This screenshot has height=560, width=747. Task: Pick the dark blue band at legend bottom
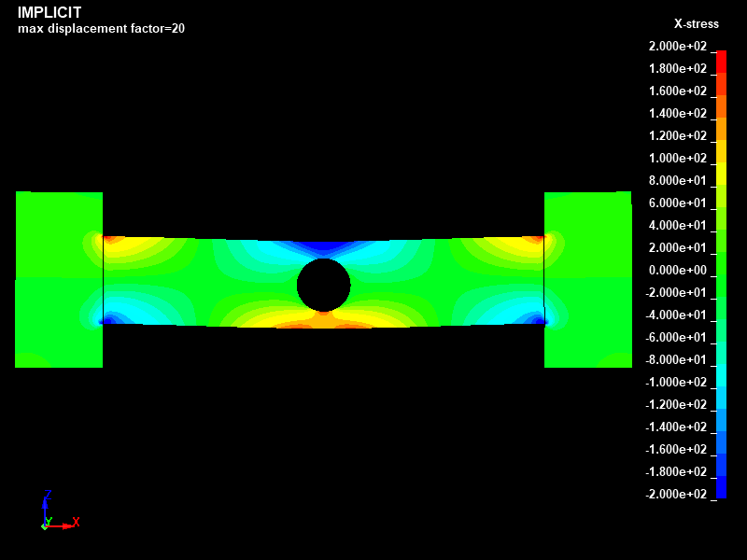[721, 488]
